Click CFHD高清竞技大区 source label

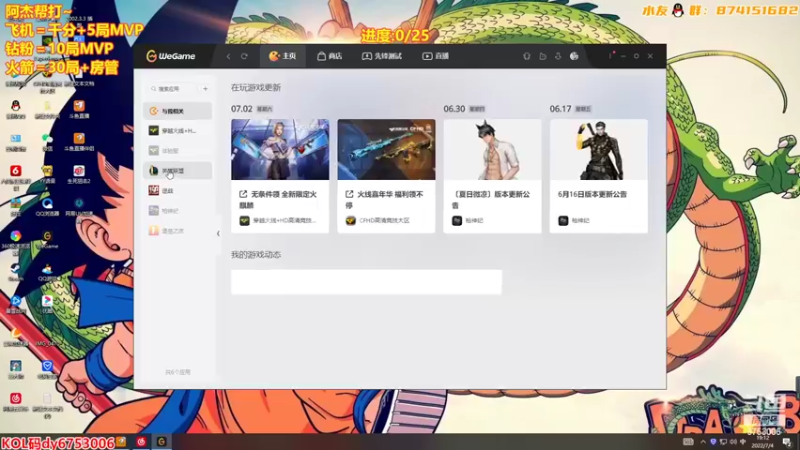378,220
